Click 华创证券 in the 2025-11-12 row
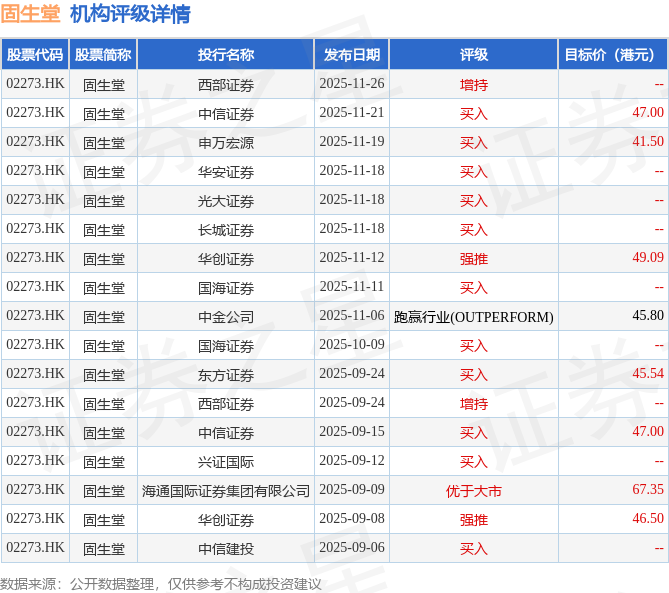The width and height of the screenshot is (669, 593). [x=226, y=259]
